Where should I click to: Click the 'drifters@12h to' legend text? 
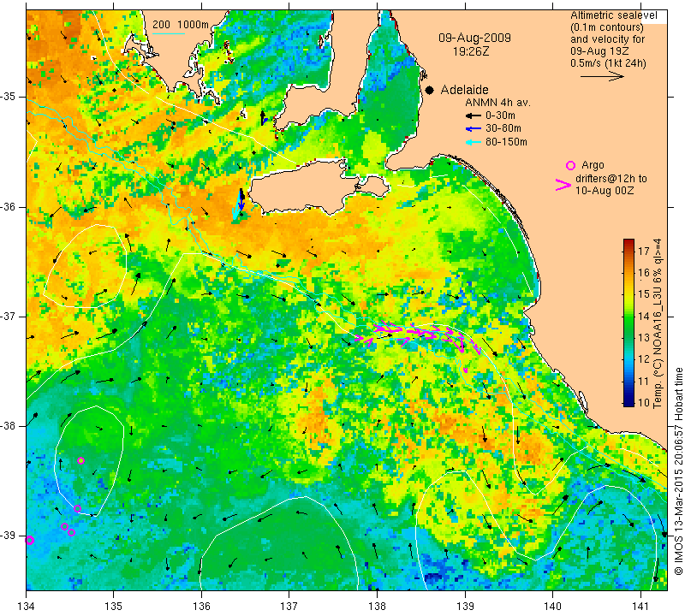(x=611, y=179)
